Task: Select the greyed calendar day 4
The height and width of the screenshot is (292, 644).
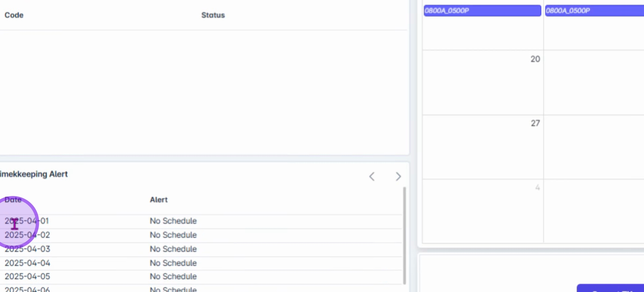Action: pos(537,187)
